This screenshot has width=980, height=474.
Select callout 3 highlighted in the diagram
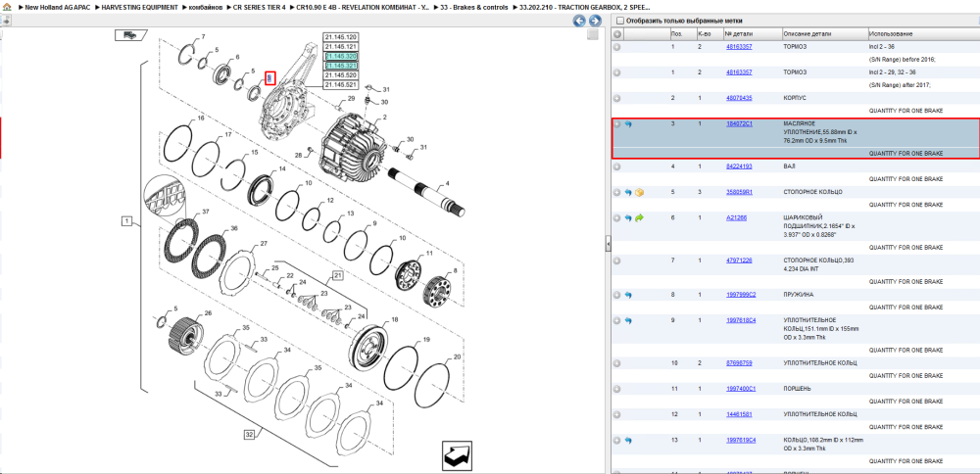tap(270, 78)
